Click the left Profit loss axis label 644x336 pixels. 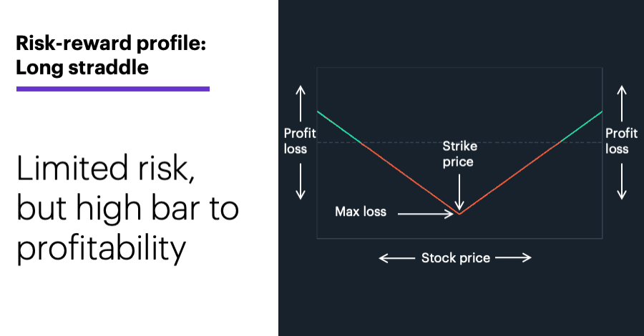coord(300,141)
